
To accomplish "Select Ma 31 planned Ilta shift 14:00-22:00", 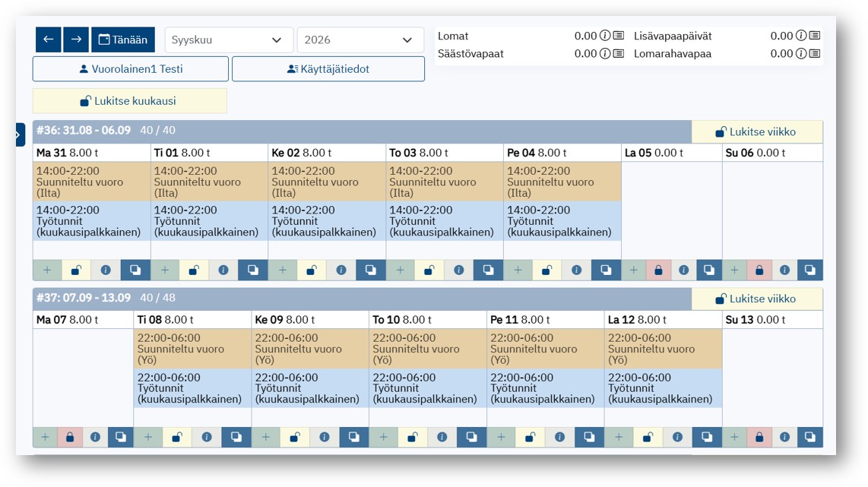I will [x=92, y=182].
